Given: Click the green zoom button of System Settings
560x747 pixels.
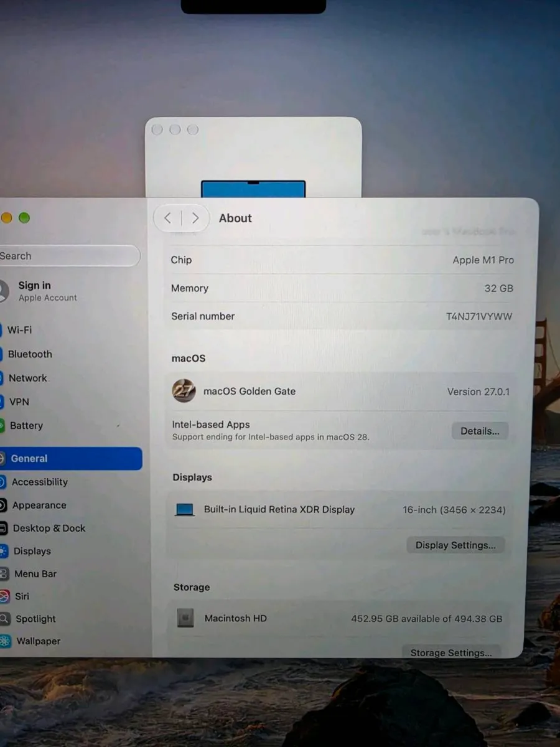Looking at the screenshot, I should 24,218.
